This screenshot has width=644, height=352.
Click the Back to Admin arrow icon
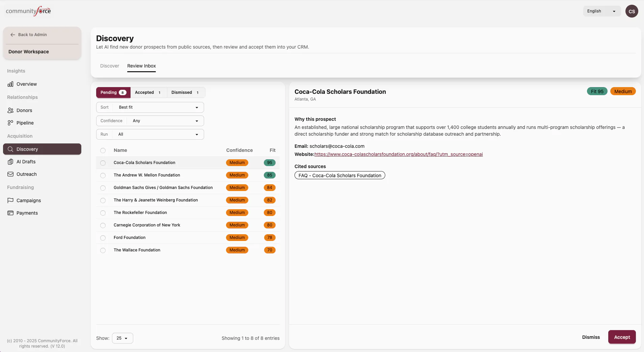pyautogui.click(x=13, y=35)
